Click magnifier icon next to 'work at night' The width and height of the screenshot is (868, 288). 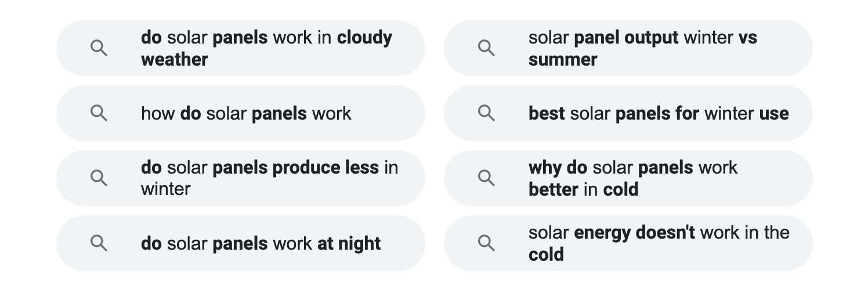pos(99,243)
